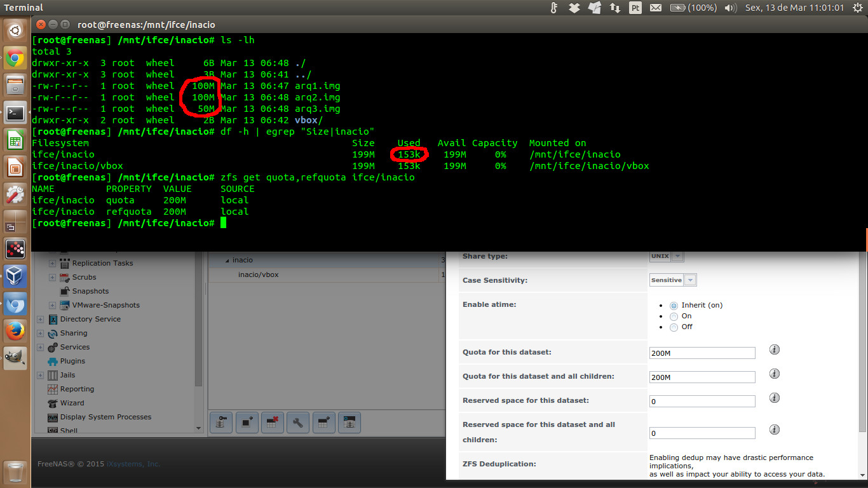Click Reserved space for this dataset field
The height and width of the screenshot is (488, 868).
(702, 401)
